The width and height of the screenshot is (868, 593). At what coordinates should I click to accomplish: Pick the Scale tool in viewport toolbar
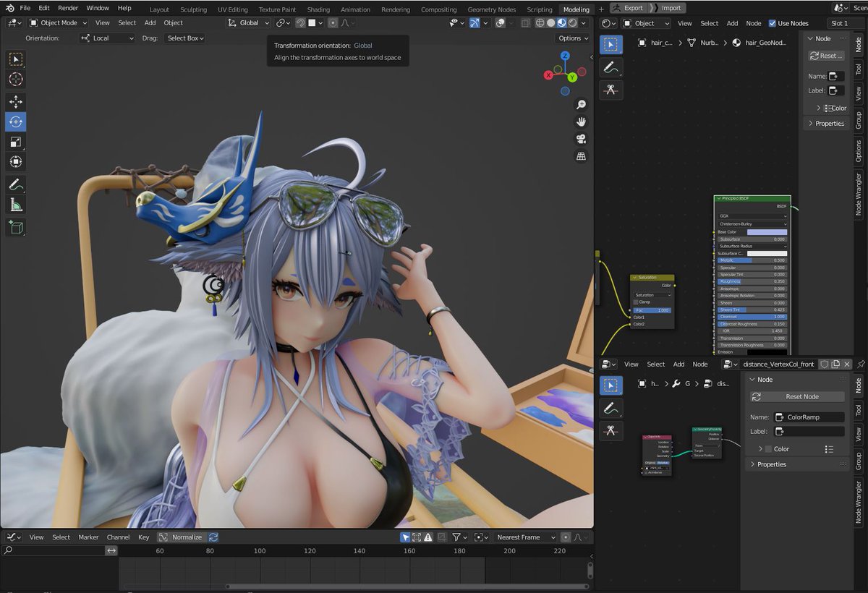pos(16,142)
